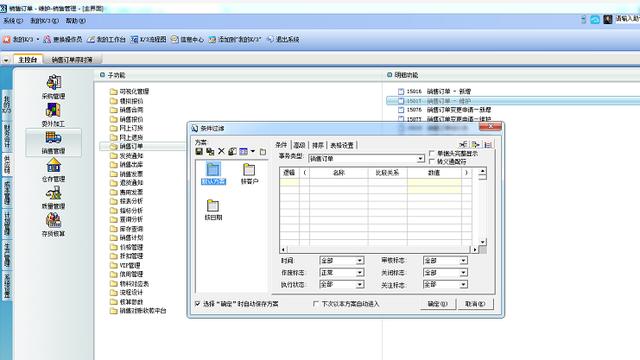Open the 执行状态 dropdown
Viewport: 640px width, 360px height.
coord(360,284)
